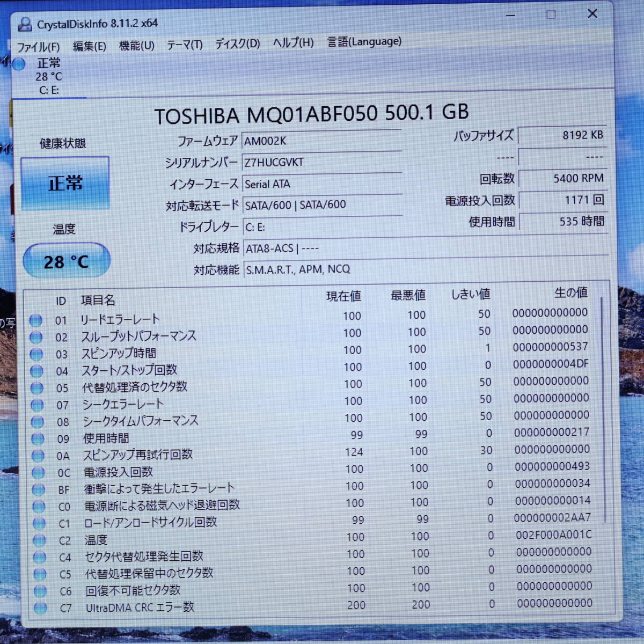This screenshot has width=644, height=644.
Task: Open the ファイル(F) menu
Action: [x=38, y=47]
